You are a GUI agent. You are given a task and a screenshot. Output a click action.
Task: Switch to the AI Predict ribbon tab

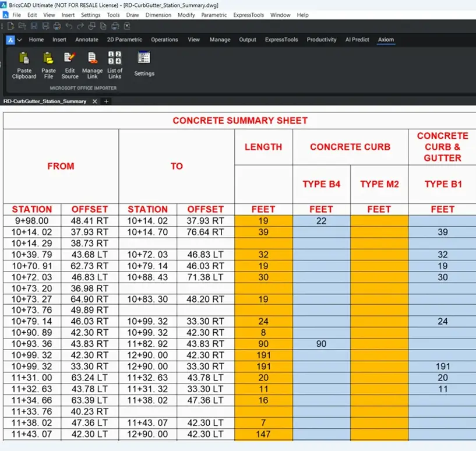coord(357,40)
